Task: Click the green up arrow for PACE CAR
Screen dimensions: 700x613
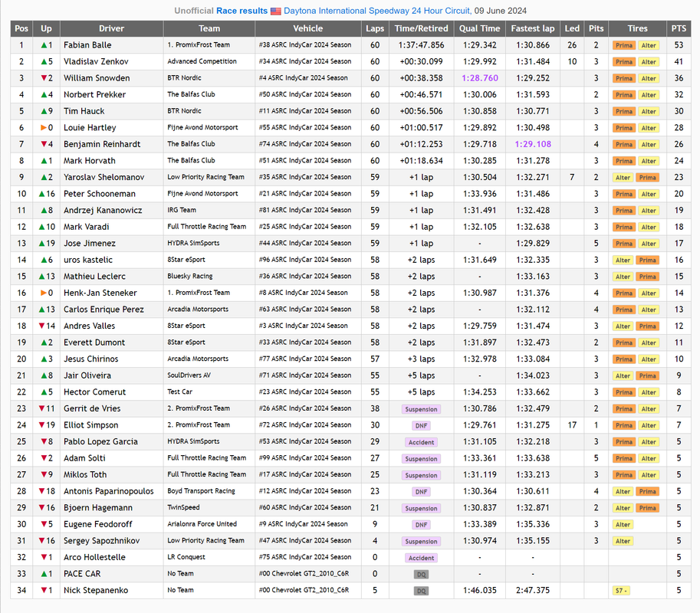Action: pos(44,574)
